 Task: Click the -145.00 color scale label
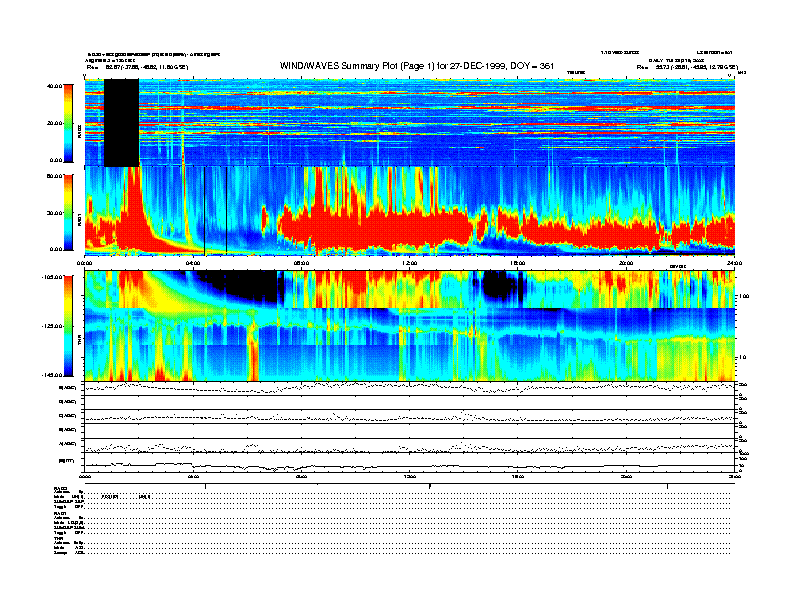53,375
